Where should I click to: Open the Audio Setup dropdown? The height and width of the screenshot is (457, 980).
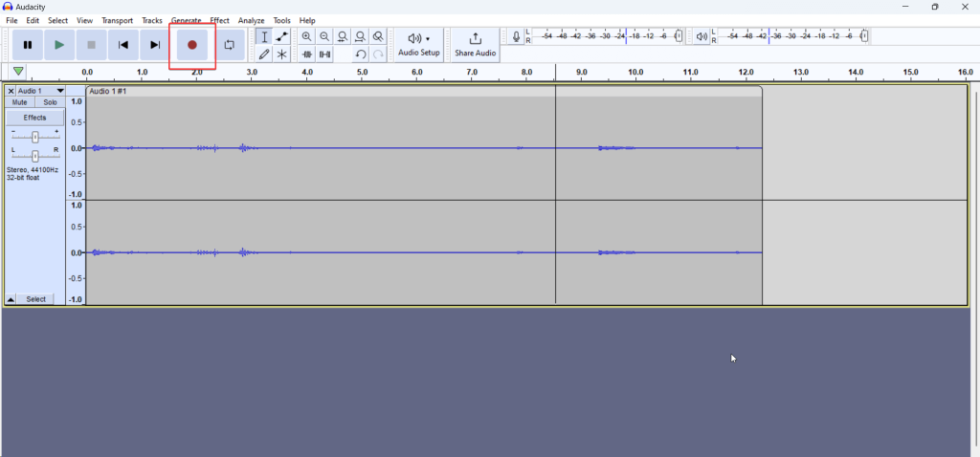[x=419, y=44]
